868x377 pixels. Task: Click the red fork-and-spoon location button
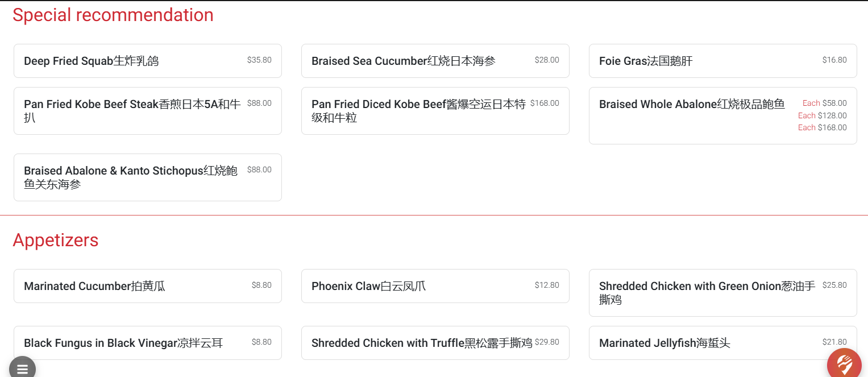click(x=844, y=364)
